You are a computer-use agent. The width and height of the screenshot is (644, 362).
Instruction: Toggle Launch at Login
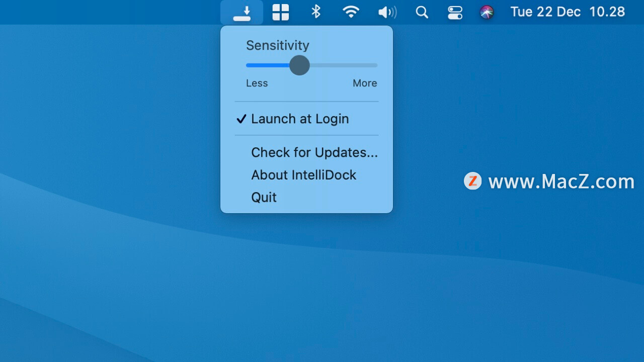306,119
